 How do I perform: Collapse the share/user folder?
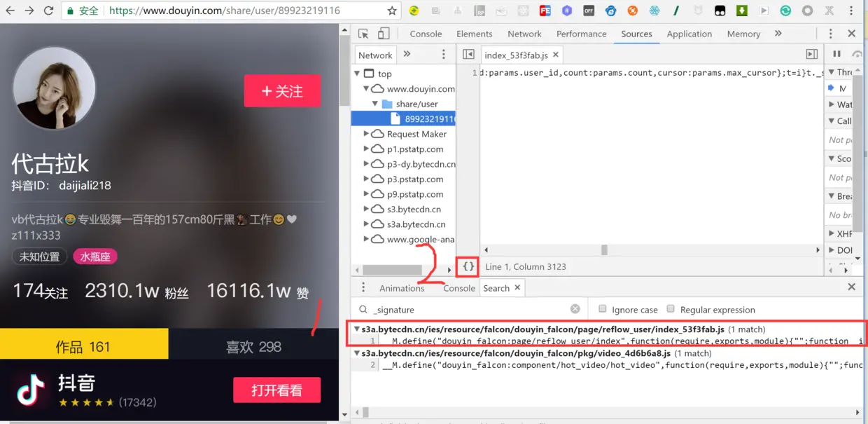[x=375, y=104]
